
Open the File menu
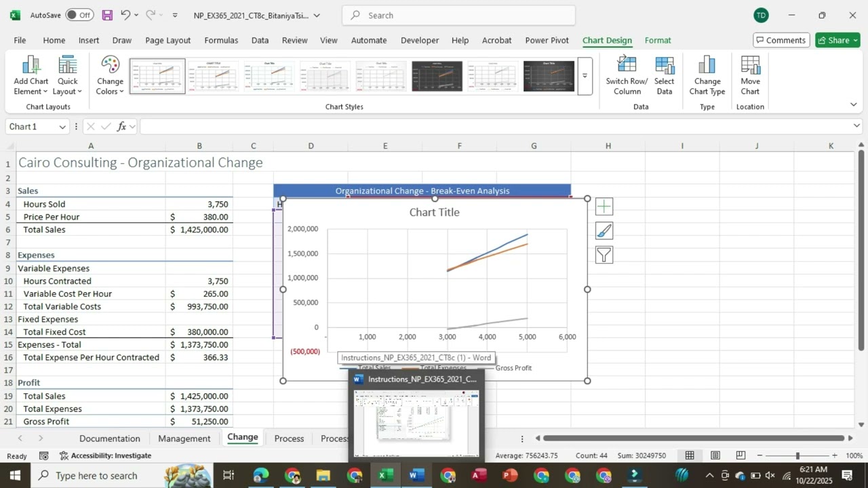(x=20, y=40)
